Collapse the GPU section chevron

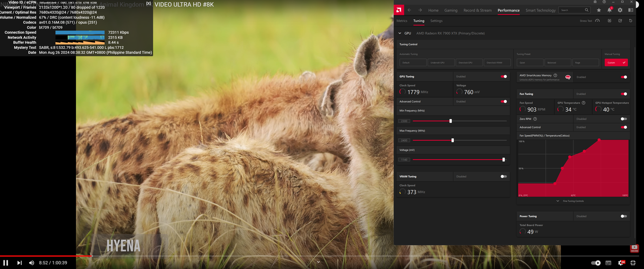(x=400, y=33)
